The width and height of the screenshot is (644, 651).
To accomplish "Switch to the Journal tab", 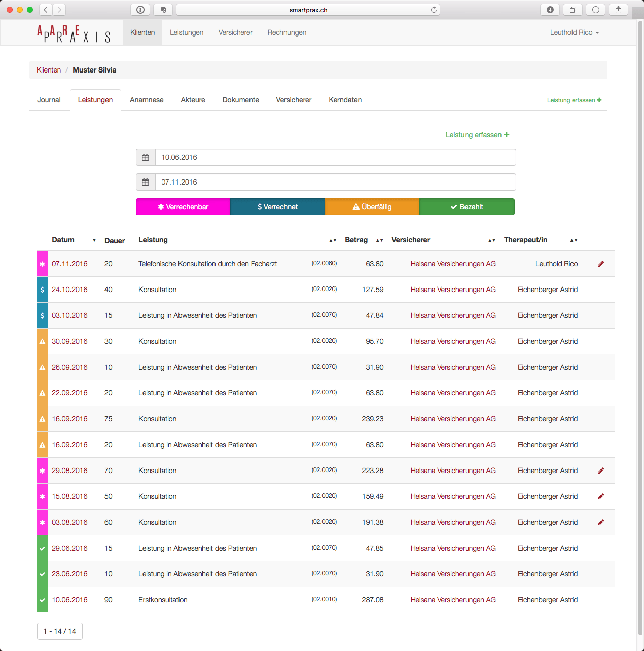I will pos(49,100).
